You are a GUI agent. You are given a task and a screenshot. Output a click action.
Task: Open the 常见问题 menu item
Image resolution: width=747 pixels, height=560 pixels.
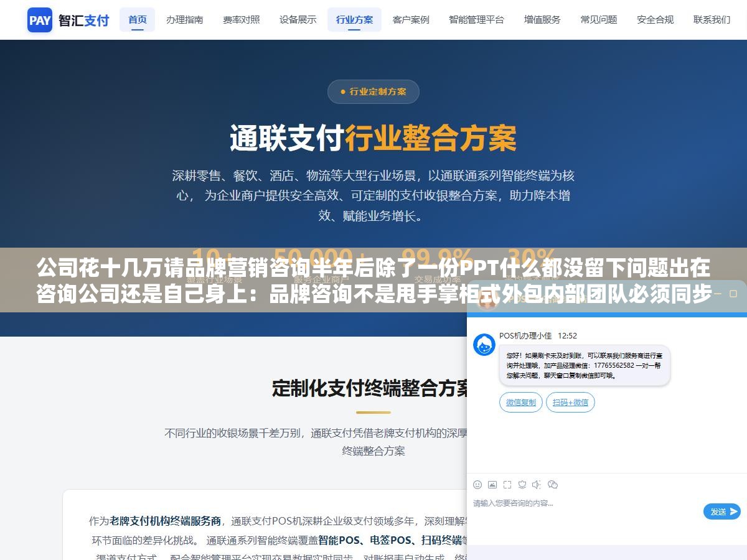point(599,19)
